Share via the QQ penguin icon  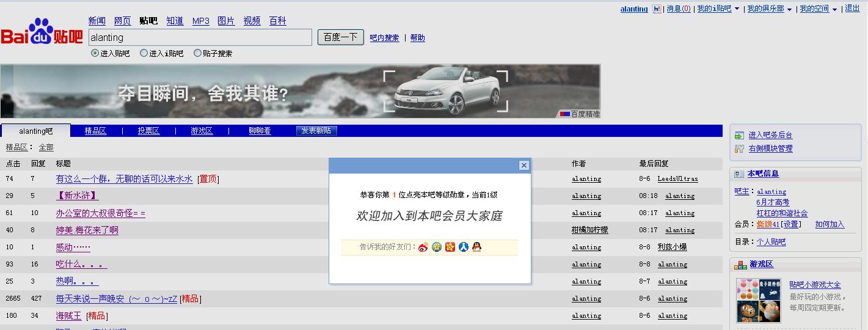477,247
